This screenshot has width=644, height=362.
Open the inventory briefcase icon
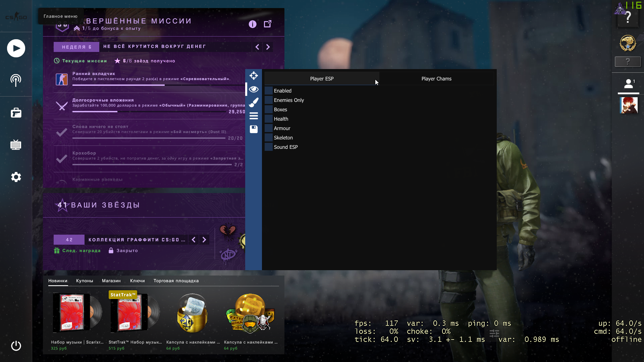(x=16, y=113)
